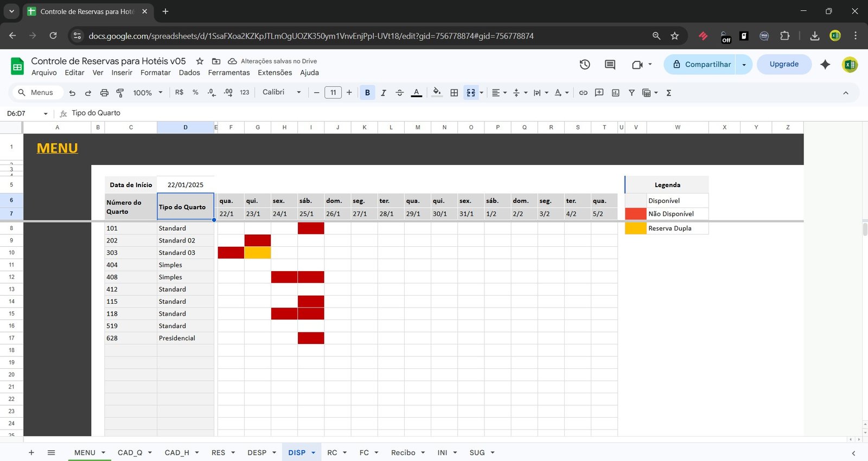
Task: Open the fill color picker
Action: point(437,93)
